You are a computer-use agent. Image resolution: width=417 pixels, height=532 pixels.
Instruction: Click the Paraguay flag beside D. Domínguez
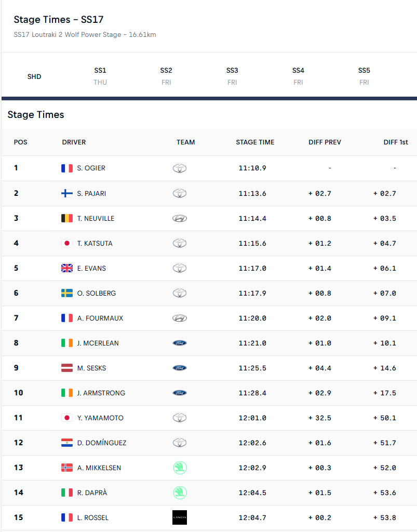[67, 443]
